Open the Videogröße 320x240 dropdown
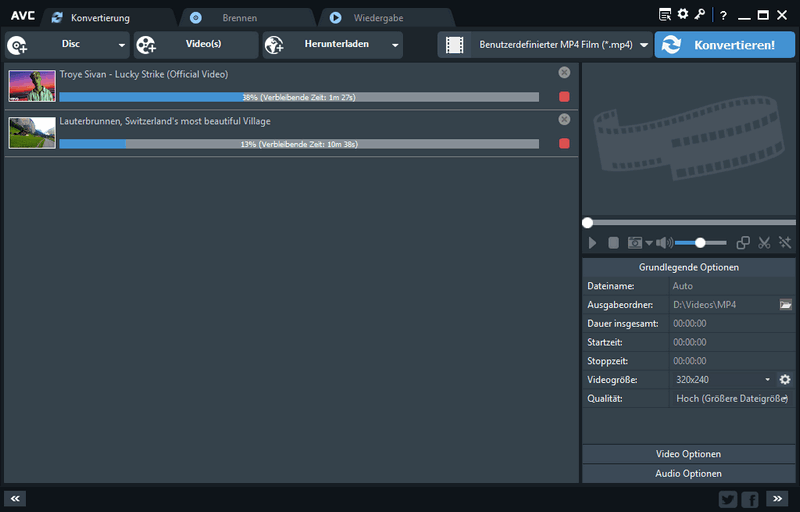The height and width of the screenshot is (512, 800). pyautogui.click(x=722, y=379)
